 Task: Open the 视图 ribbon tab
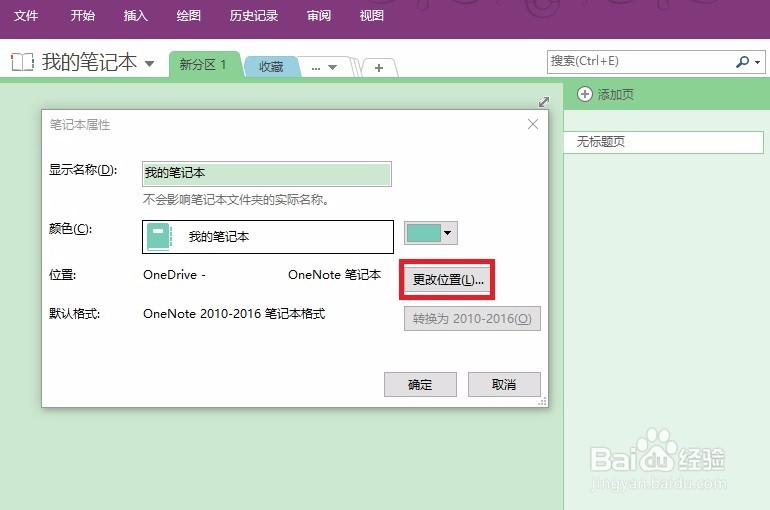point(371,16)
